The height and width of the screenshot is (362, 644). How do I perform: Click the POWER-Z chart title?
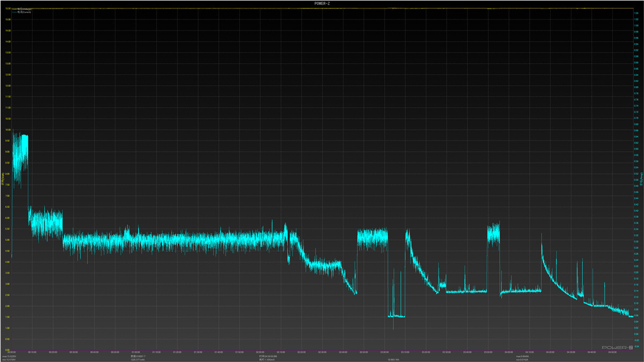click(322, 3)
